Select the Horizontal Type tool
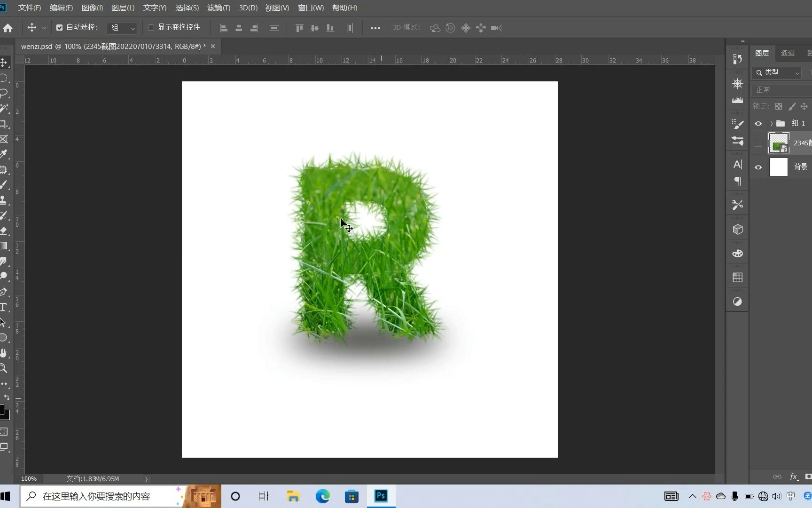The image size is (812, 508). [x=5, y=308]
